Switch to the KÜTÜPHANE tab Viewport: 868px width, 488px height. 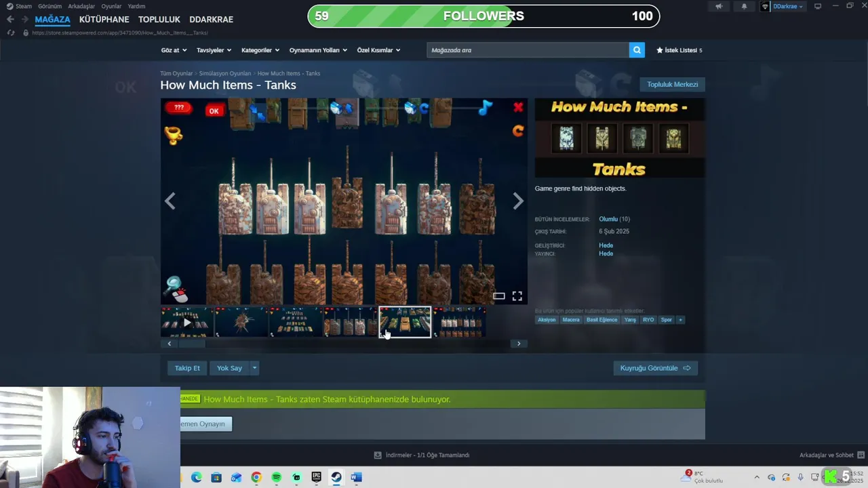pos(104,19)
